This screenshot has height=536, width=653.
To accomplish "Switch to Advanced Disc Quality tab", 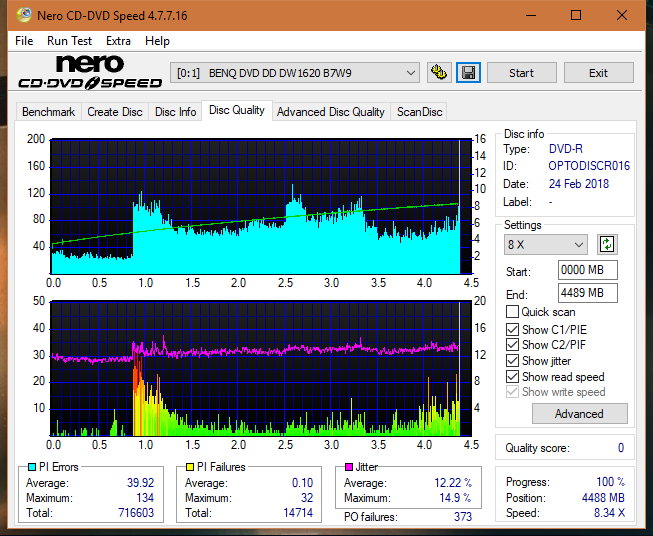I will point(331,112).
